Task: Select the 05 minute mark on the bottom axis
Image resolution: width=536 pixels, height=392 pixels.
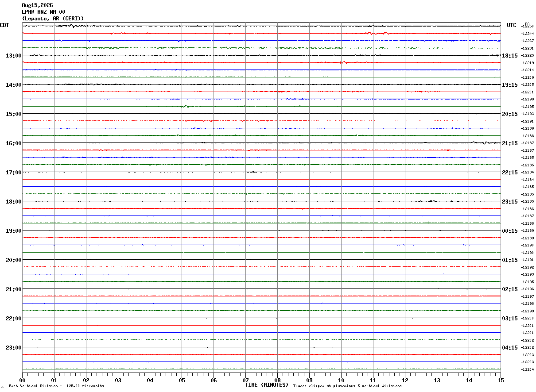Action: point(182,380)
